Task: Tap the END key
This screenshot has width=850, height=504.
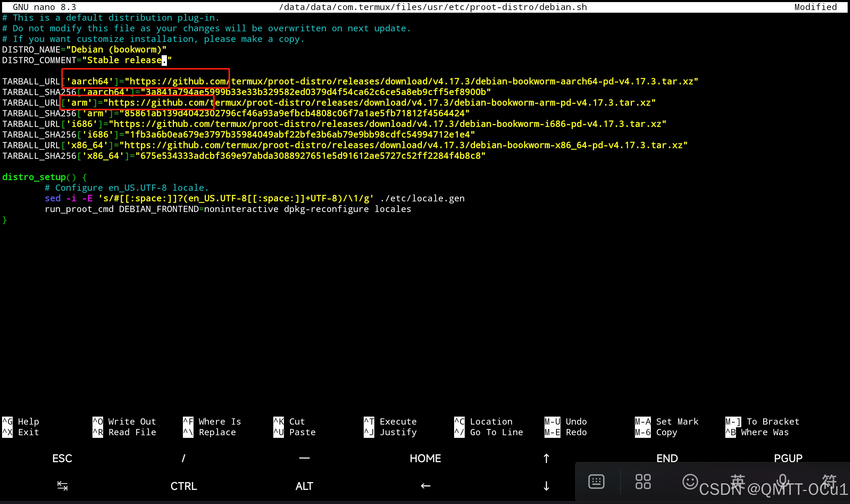Action: pyautogui.click(x=667, y=458)
